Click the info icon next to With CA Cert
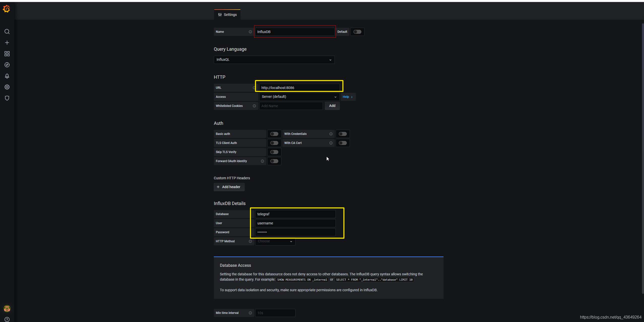 (331, 143)
